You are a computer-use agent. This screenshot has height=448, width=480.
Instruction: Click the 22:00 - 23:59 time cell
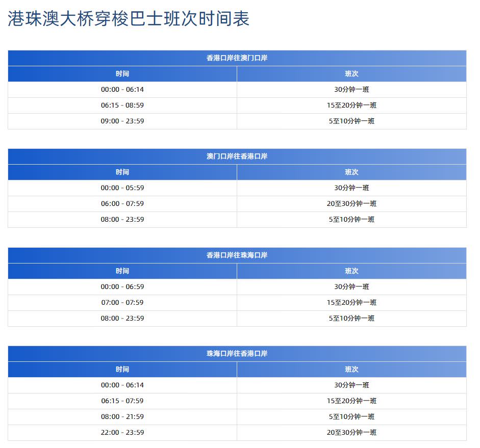(x=122, y=433)
